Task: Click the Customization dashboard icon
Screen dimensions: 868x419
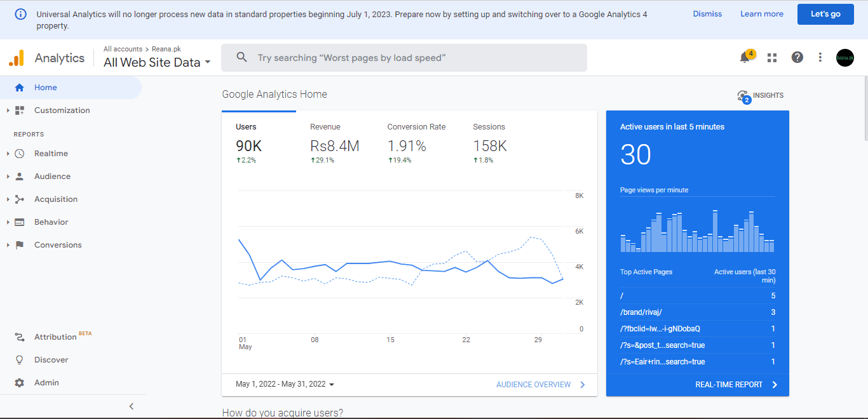Action: tap(20, 110)
